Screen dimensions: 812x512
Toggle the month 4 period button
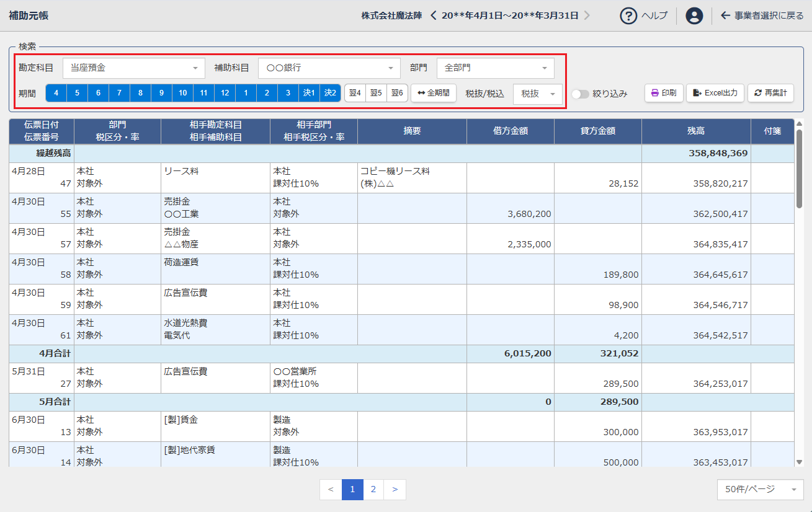point(56,93)
